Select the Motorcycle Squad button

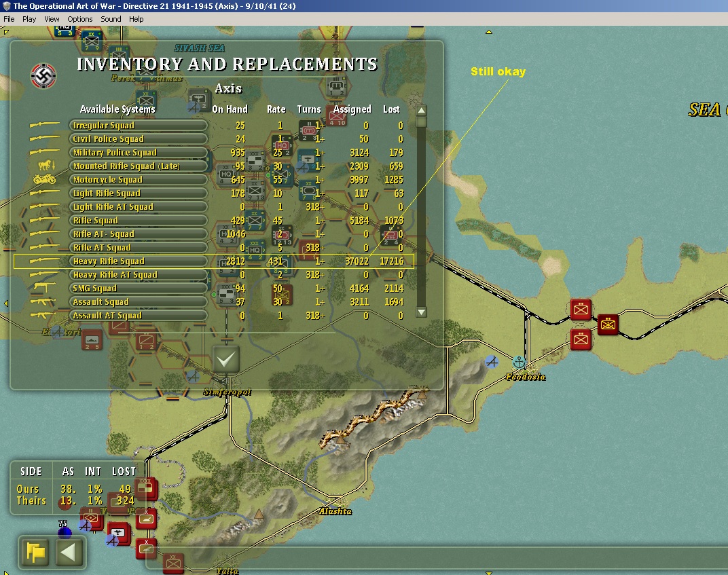139,180
